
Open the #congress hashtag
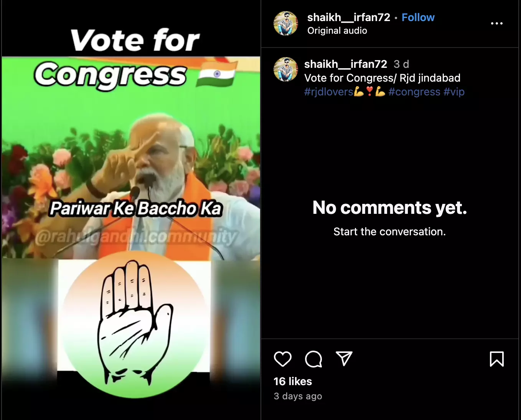click(414, 92)
